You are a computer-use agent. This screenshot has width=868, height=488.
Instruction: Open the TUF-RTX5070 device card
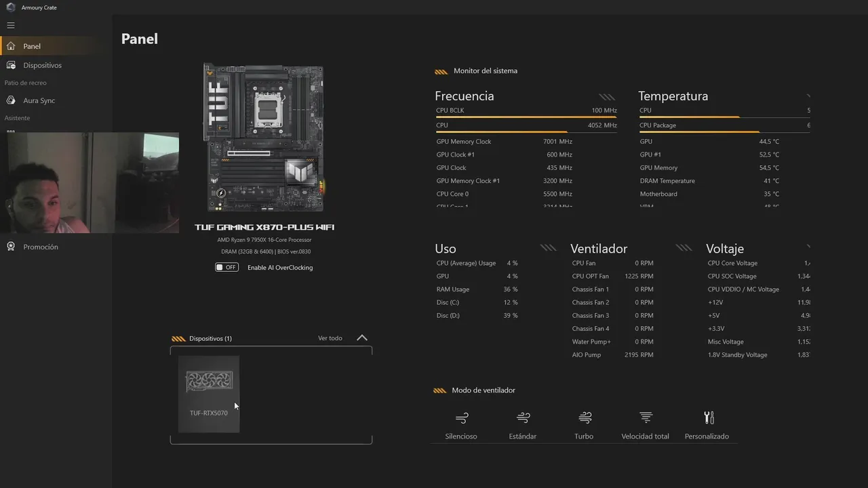[209, 394]
